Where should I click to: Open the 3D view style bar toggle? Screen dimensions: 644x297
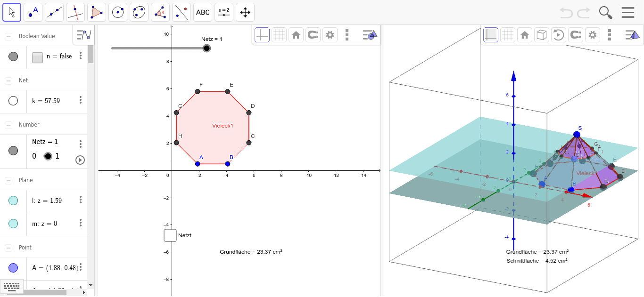(632, 35)
